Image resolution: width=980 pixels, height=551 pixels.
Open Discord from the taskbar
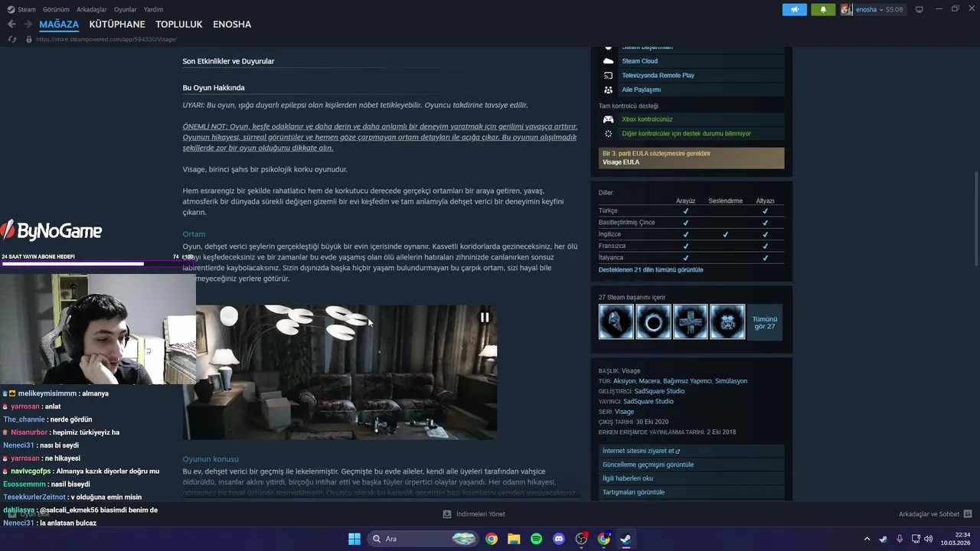559,539
